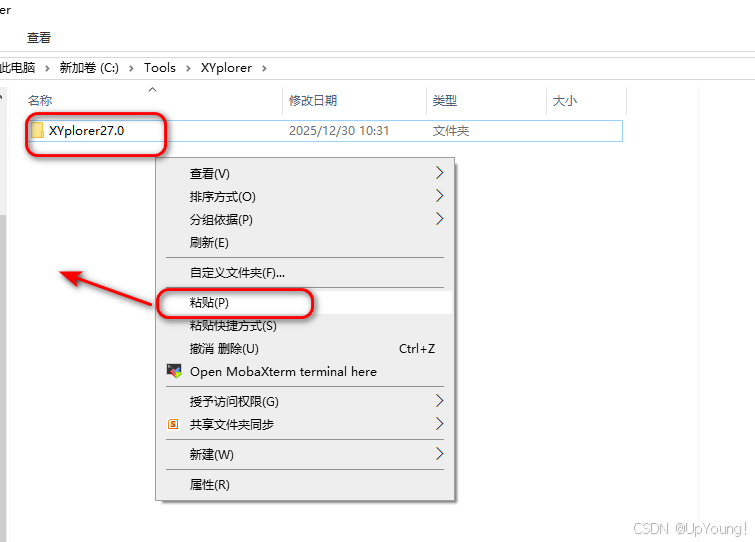Viewport: 755px width, 542px height.
Task: Click 此电脑 in the address bar
Action: [17, 67]
